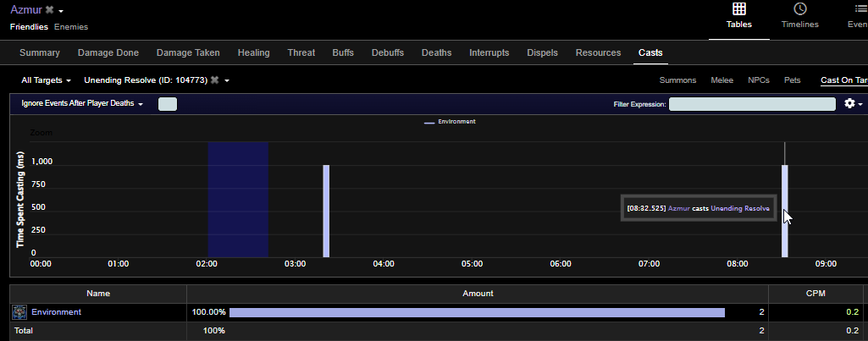Toggle NPCs display option

coord(759,80)
